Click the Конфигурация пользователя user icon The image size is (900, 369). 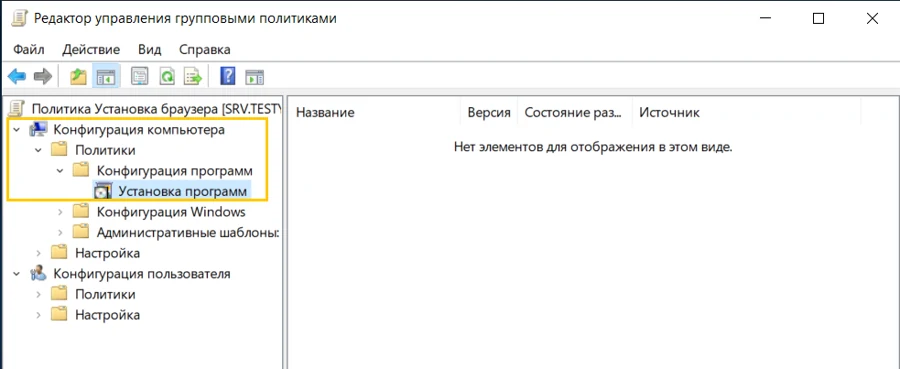38,274
